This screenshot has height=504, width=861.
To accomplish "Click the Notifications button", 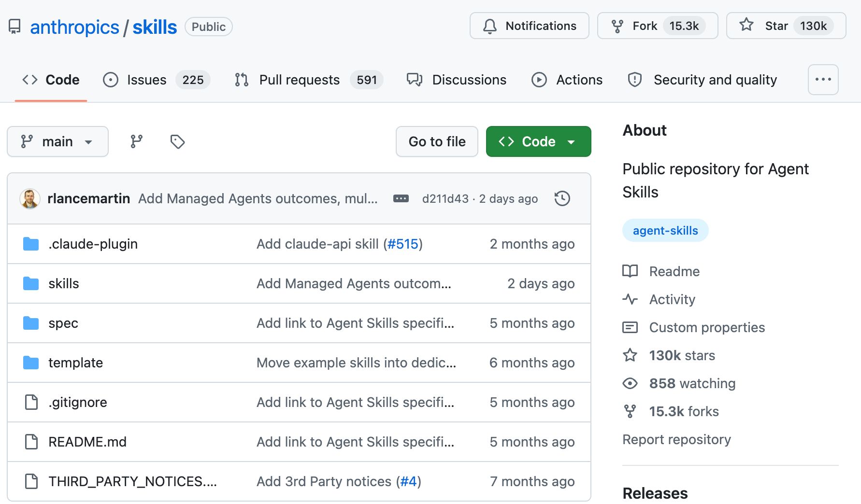I will 530,26.
